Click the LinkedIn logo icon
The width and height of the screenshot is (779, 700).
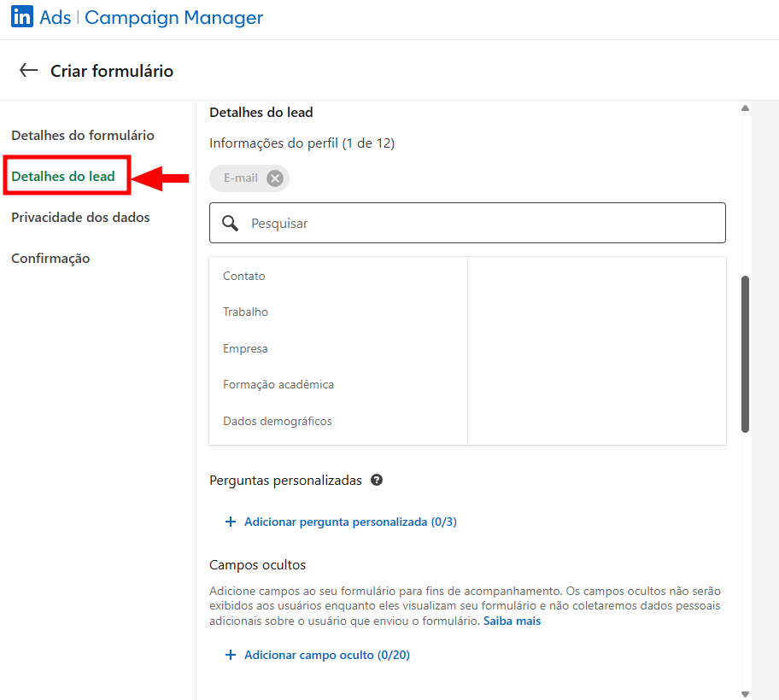point(22,18)
